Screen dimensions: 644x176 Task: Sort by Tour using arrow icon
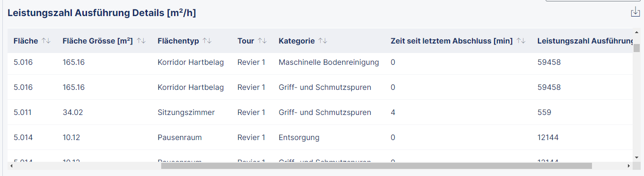[x=262, y=41]
